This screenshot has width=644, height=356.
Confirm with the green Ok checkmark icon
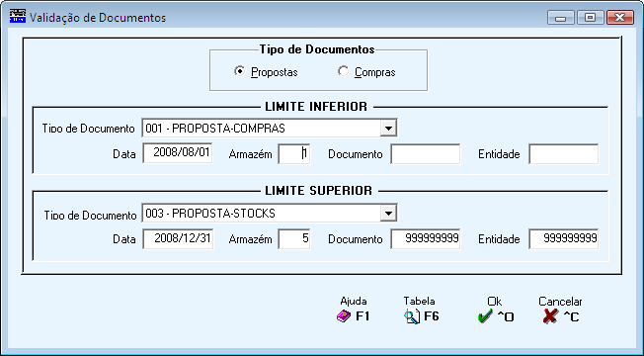[485, 316]
